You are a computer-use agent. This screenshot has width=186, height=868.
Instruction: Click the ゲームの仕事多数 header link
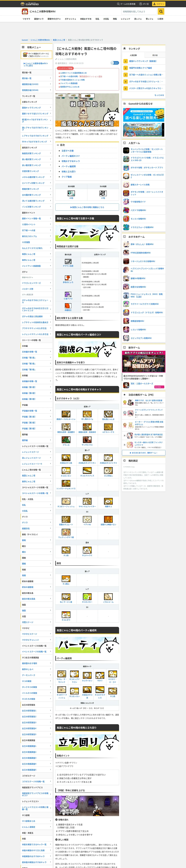[x=126, y=4]
